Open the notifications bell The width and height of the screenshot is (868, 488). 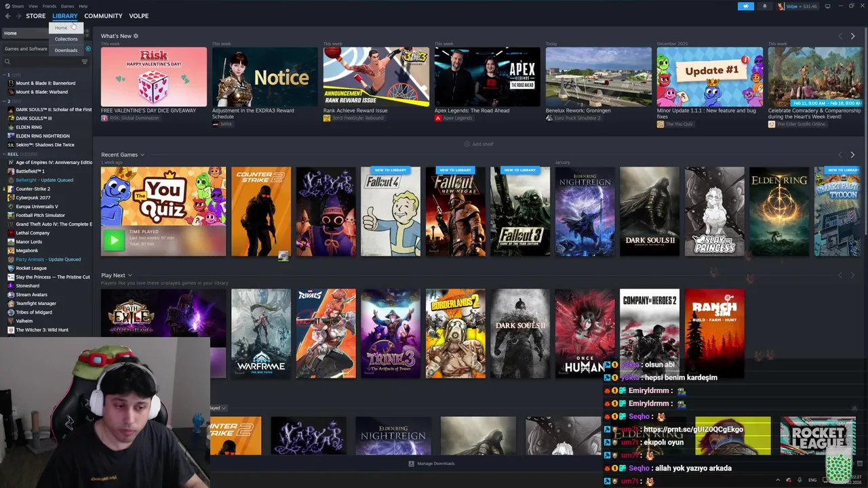pyautogui.click(x=764, y=6)
